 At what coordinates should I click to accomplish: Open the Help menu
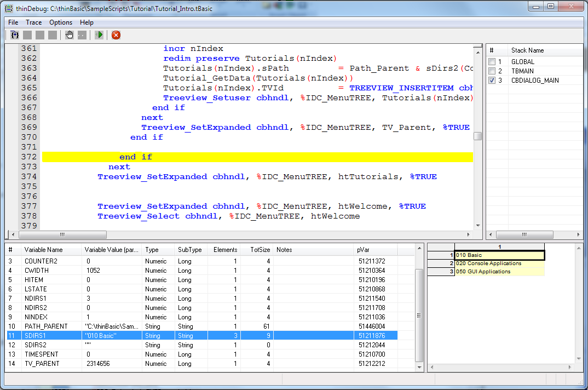tap(87, 22)
